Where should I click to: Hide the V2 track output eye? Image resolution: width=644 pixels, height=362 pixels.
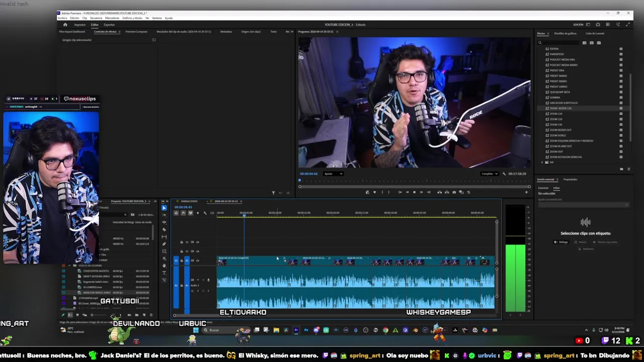197,251
